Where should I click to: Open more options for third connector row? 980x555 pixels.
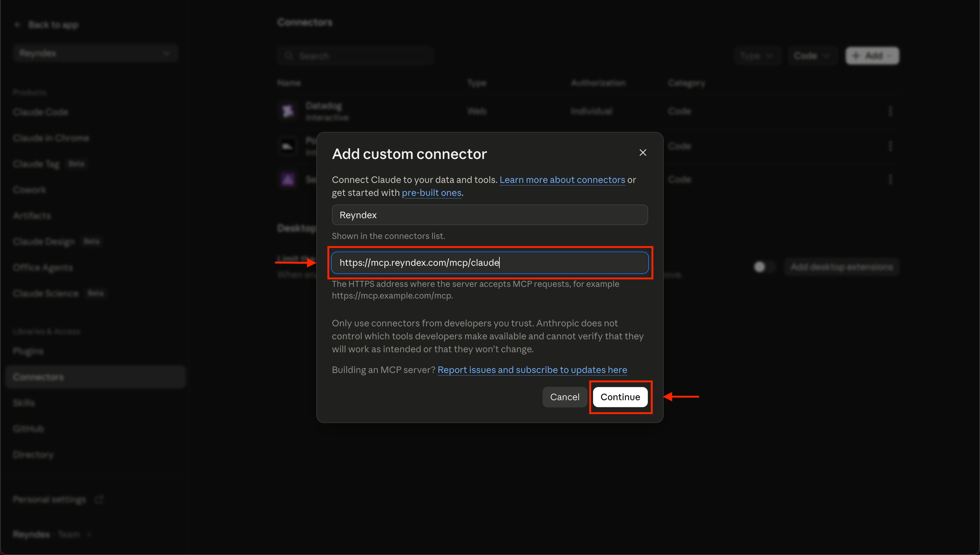point(890,179)
